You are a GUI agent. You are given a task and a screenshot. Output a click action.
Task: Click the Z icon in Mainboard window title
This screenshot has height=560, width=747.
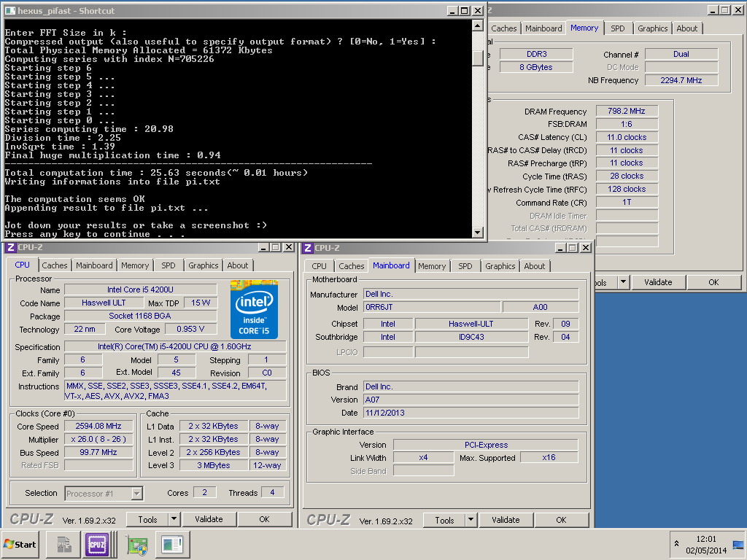coord(308,248)
